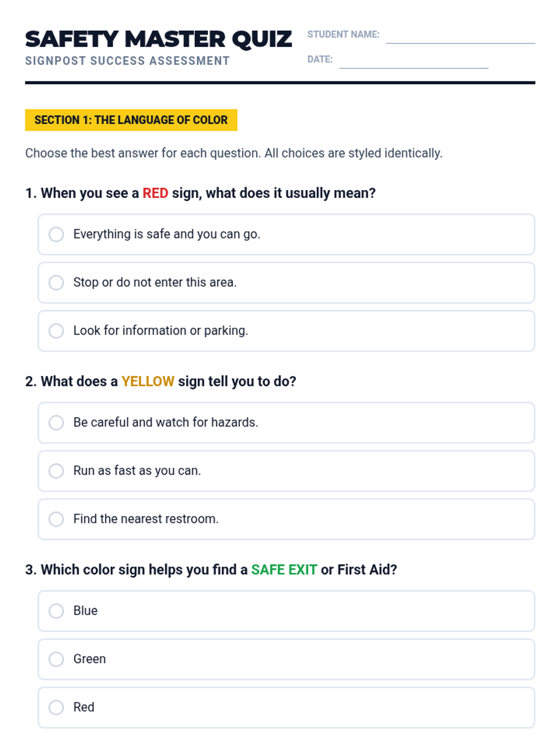Click the green "SAFE EXIT" text
Image resolution: width=560 pixels, height=747 pixels.
click(x=284, y=570)
